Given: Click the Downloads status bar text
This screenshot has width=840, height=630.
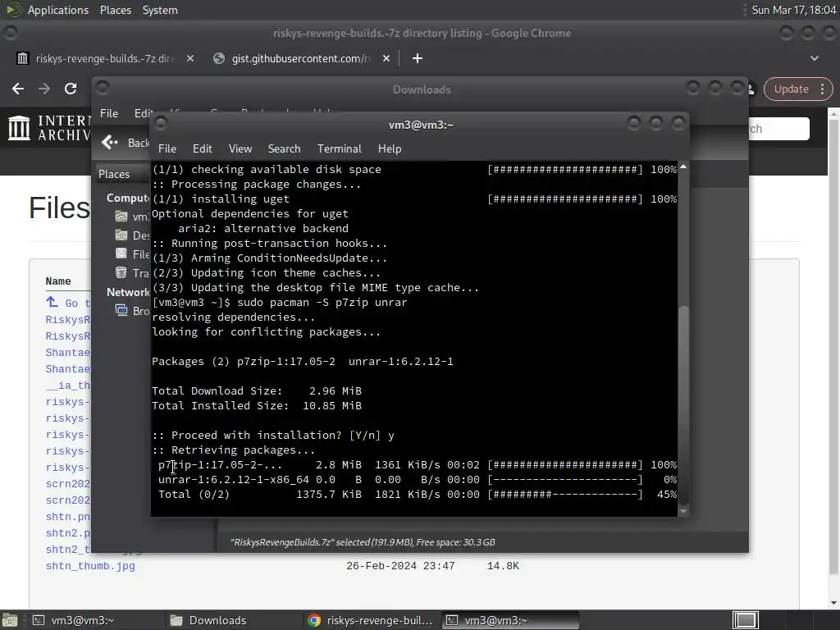Looking at the screenshot, I should pyautogui.click(x=363, y=542).
